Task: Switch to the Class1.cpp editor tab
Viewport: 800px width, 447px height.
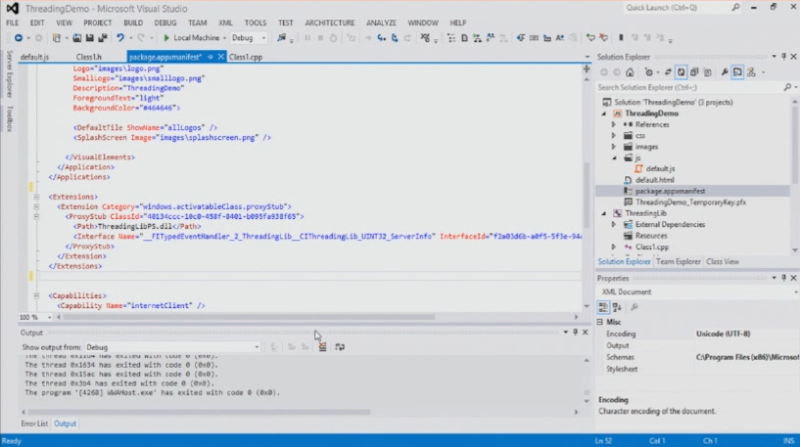Action: pyautogui.click(x=245, y=57)
